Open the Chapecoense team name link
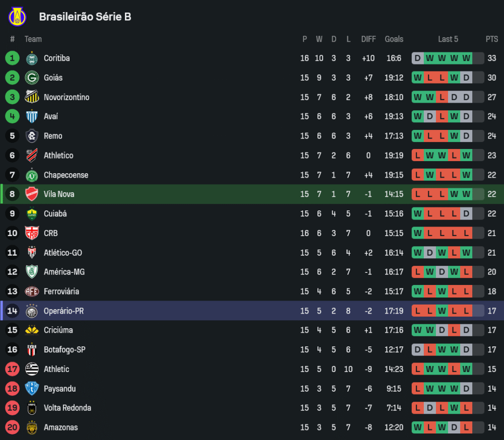 (x=66, y=175)
